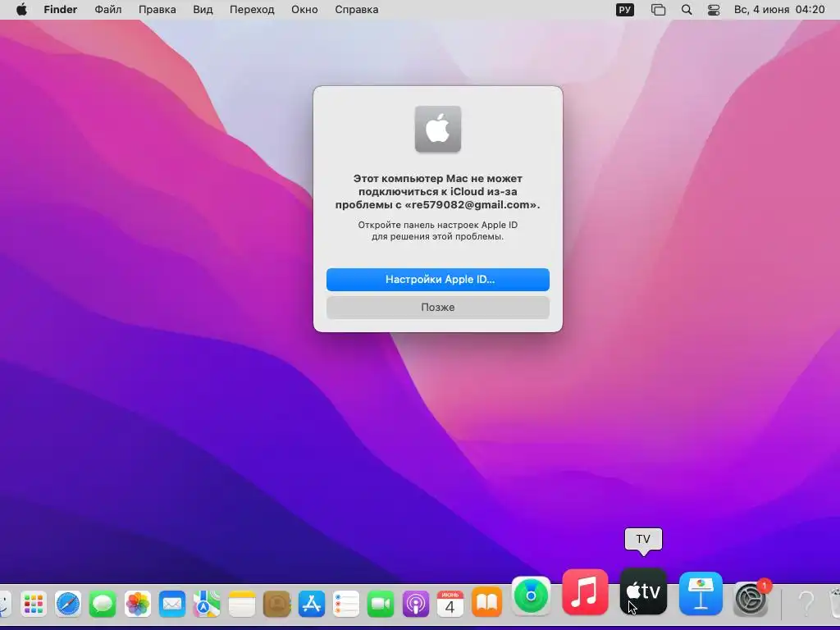Image resolution: width=840 pixels, height=630 pixels.
Task: Open Spotlight search in menu bar
Action: [687, 10]
